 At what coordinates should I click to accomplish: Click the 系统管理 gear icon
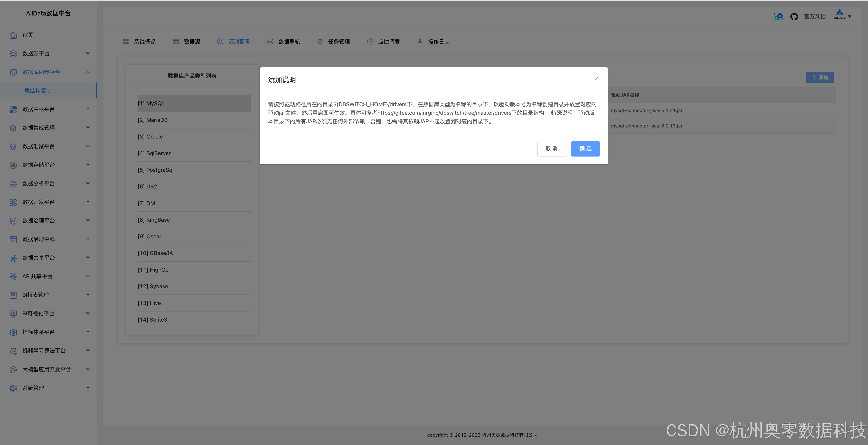[x=13, y=388]
